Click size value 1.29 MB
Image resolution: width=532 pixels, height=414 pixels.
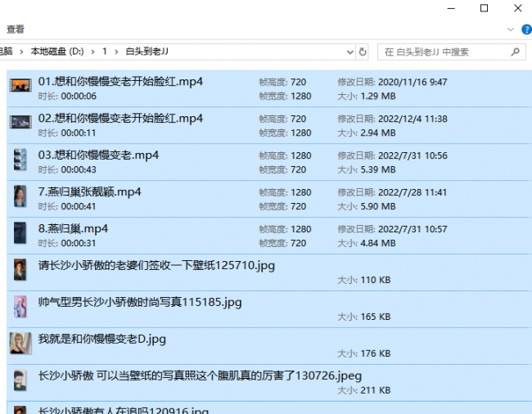point(378,97)
